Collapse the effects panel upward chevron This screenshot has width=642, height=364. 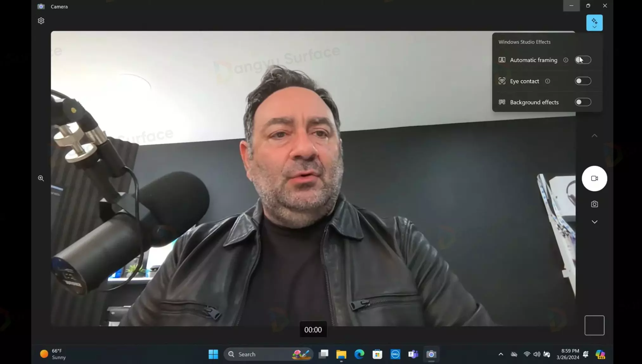(594, 135)
